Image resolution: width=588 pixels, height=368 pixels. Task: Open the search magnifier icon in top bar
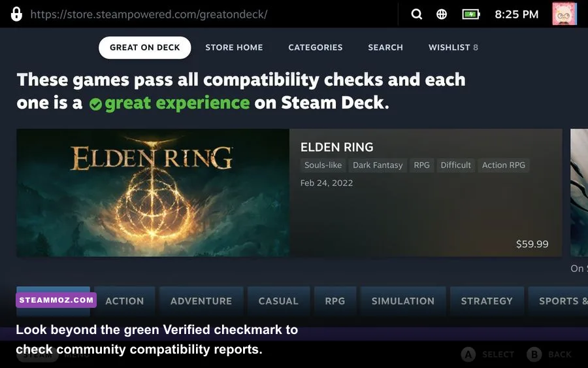pyautogui.click(x=417, y=14)
